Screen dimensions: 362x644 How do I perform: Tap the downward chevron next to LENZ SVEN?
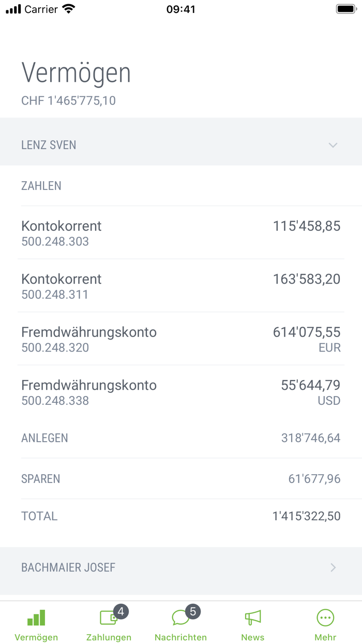pyautogui.click(x=333, y=145)
